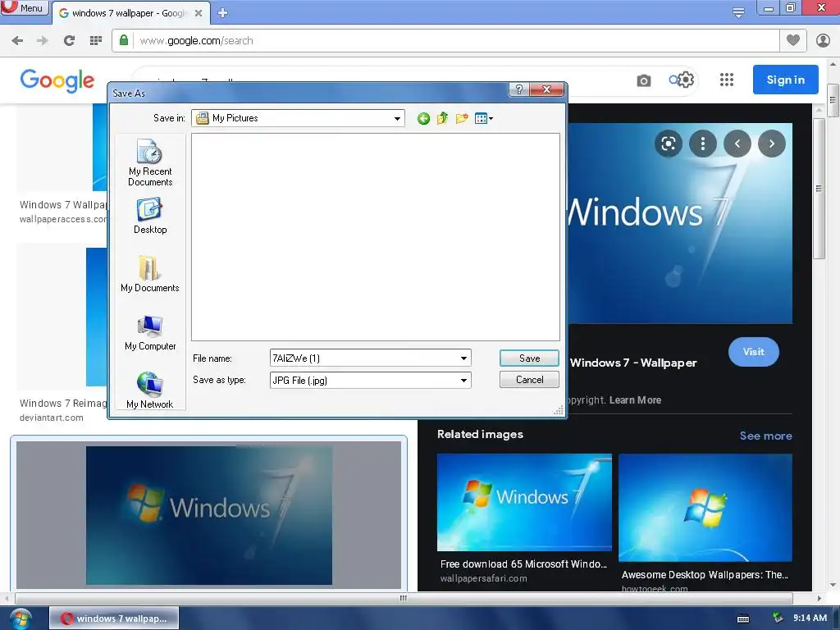This screenshot has height=630, width=840.
Task: Reload the Google search page
Action: (x=69, y=41)
